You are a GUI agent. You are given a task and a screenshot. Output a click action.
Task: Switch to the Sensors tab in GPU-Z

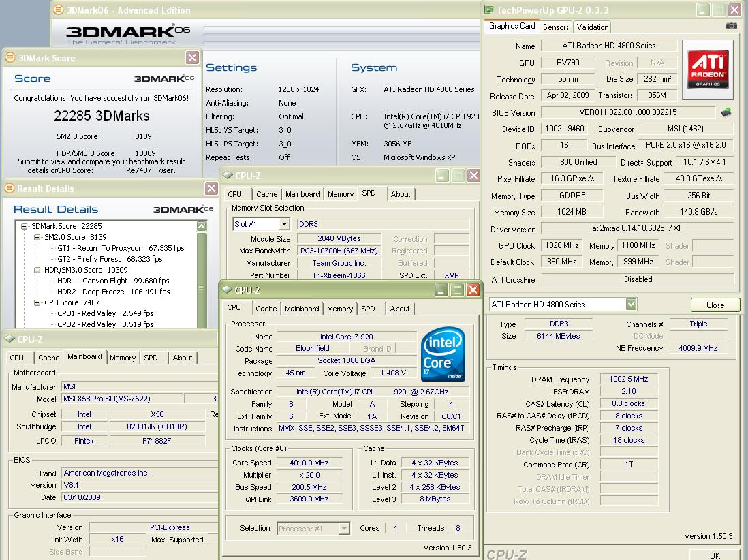click(556, 27)
